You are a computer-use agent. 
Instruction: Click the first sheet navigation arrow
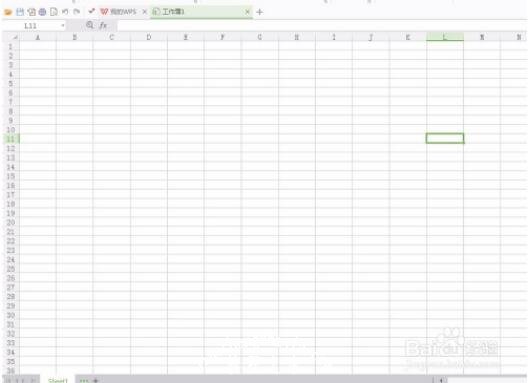point(8,381)
